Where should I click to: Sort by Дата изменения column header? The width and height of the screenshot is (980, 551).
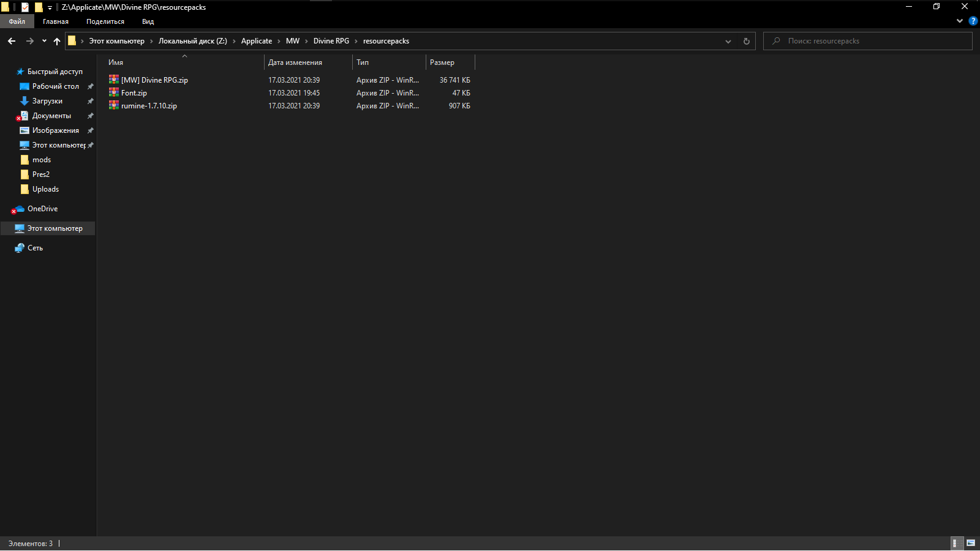309,62
